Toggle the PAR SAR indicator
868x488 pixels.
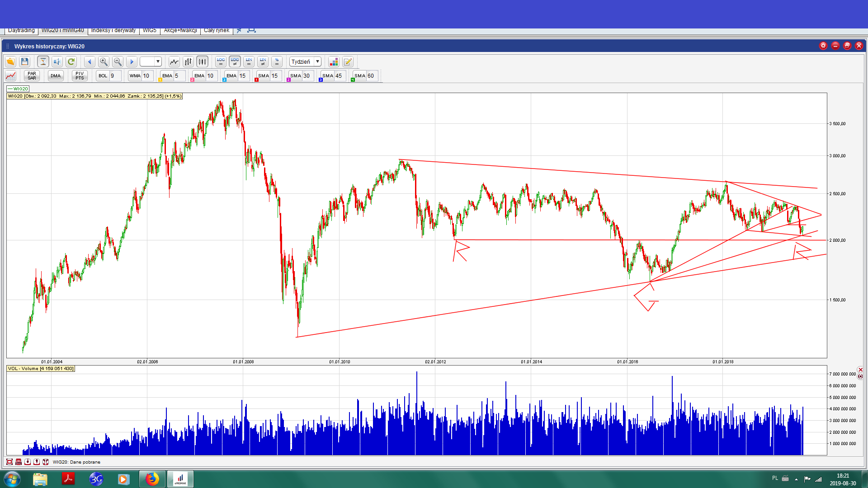pos(32,76)
